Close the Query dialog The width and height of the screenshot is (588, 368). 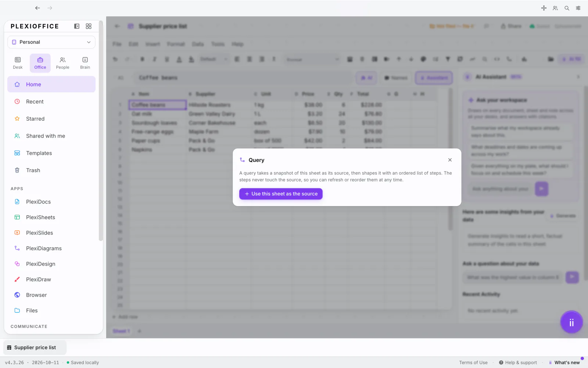click(x=450, y=160)
